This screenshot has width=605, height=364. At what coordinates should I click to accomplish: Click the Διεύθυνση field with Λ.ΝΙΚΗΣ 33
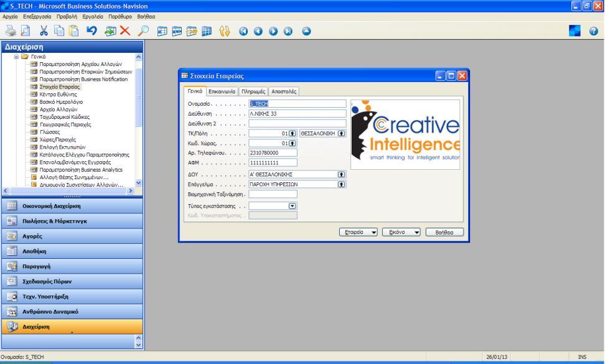tap(298, 114)
